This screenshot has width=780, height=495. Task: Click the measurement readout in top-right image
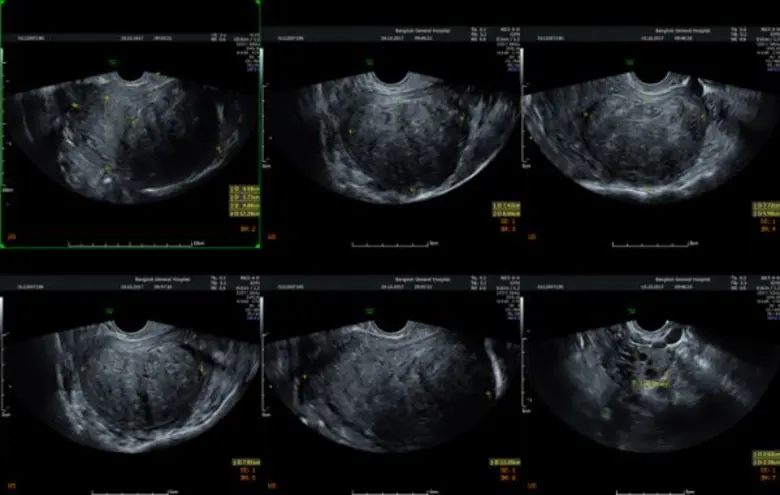[x=765, y=210]
